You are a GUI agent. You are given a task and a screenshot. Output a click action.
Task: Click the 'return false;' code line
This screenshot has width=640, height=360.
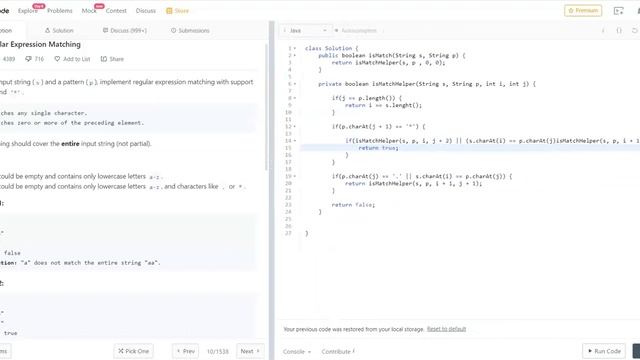coord(353,205)
